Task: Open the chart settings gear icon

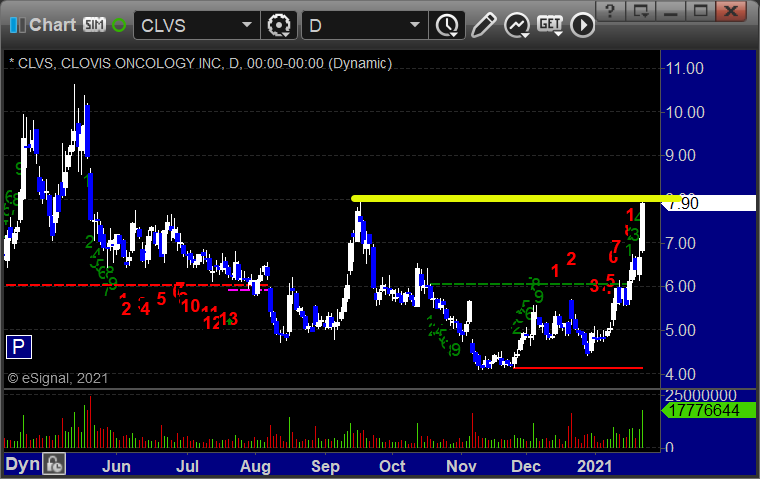Action: coord(279,25)
